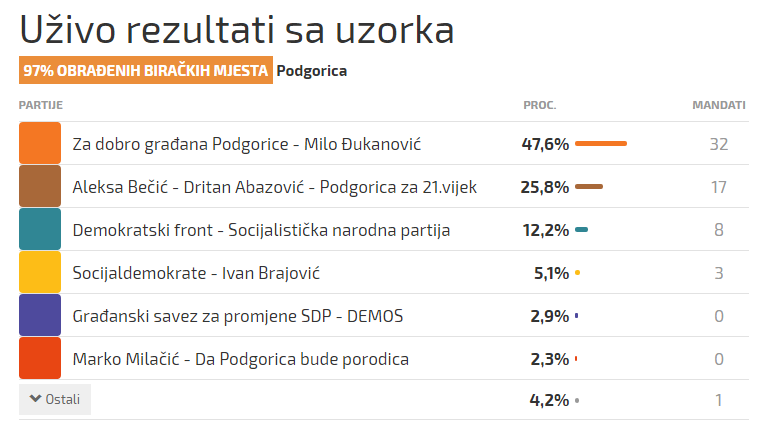Open Aleksa Bečić - Dritan Abazović party name
This screenshot has height=437, width=769.
point(275,187)
